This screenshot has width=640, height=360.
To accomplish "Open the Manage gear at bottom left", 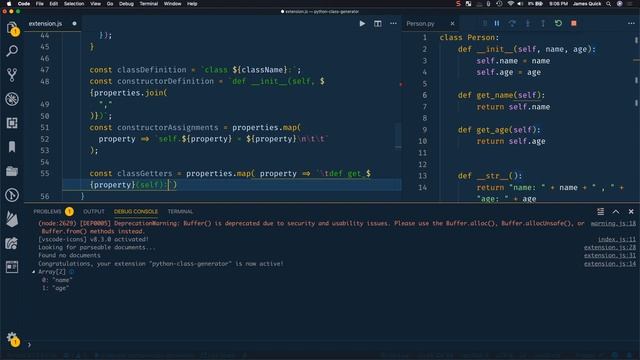I will [x=12, y=339].
